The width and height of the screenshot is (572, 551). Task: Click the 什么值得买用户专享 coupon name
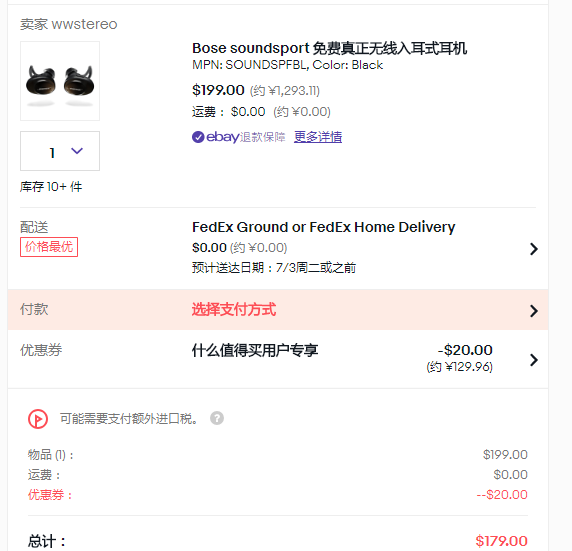tap(255, 350)
